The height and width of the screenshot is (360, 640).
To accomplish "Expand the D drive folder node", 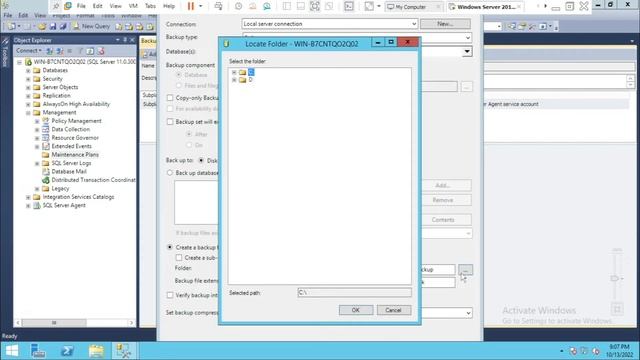I will pyautogui.click(x=234, y=80).
